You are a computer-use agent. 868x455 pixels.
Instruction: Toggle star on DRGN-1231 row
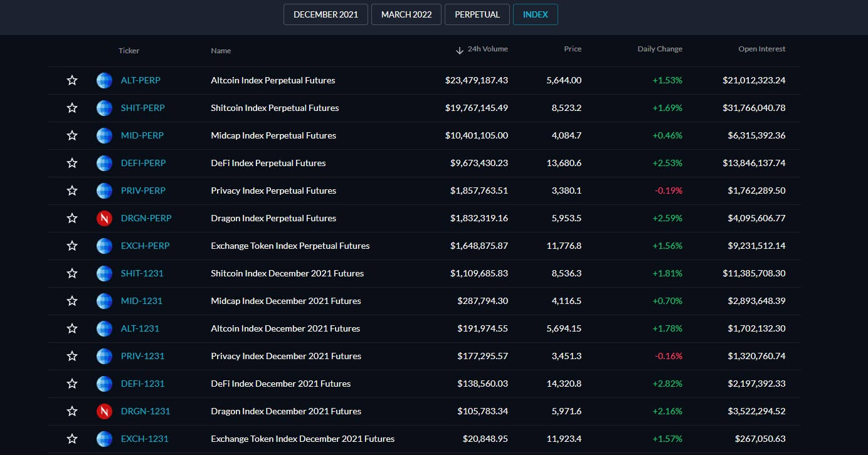(x=72, y=411)
